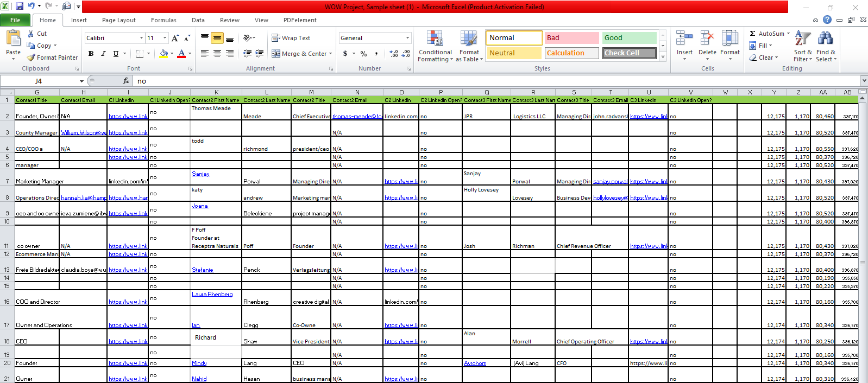868x383 pixels.
Task: Expand the AutoSum dropdown arrow
Action: (788, 34)
